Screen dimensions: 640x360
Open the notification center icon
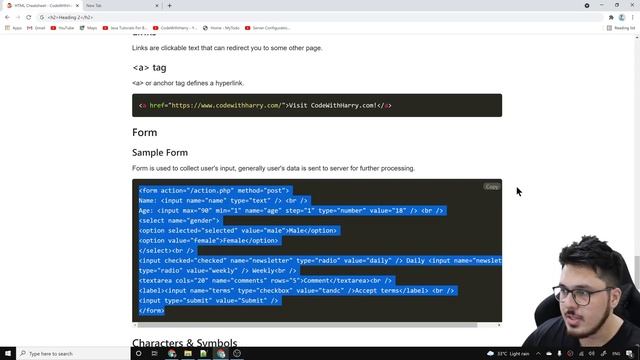(630, 353)
